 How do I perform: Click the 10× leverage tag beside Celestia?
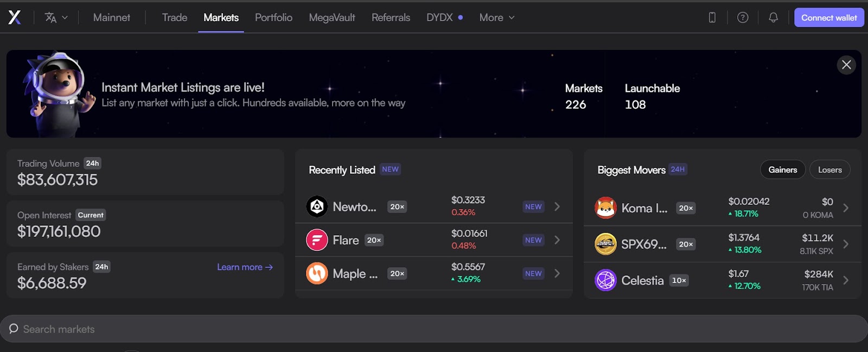coord(679,280)
